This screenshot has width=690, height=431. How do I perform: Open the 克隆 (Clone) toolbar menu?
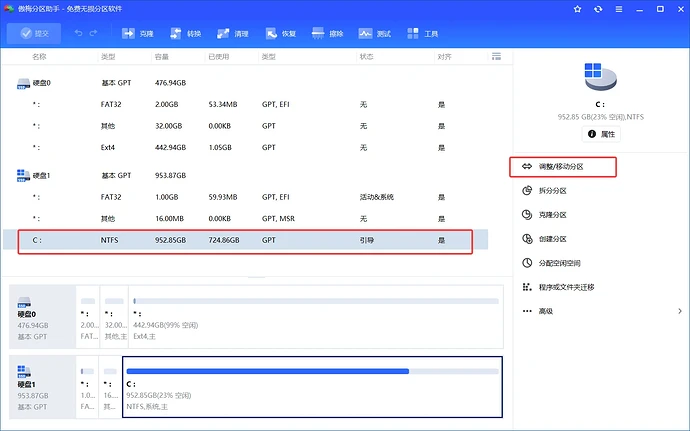(x=139, y=33)
